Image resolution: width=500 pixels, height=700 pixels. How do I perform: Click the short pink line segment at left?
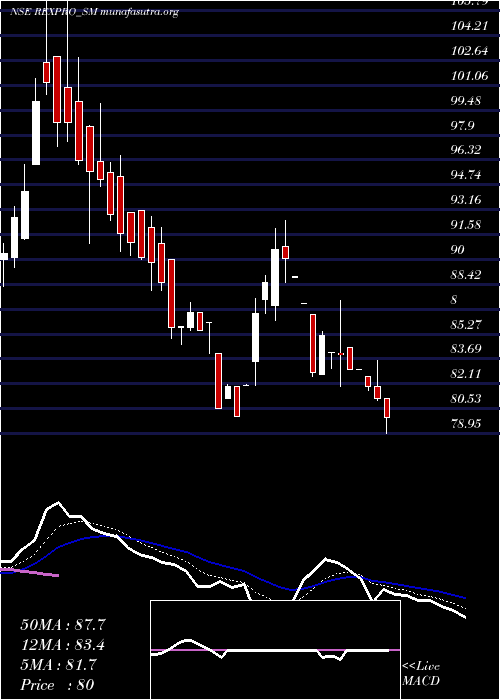pyautogui.click(x=29, y=572)
